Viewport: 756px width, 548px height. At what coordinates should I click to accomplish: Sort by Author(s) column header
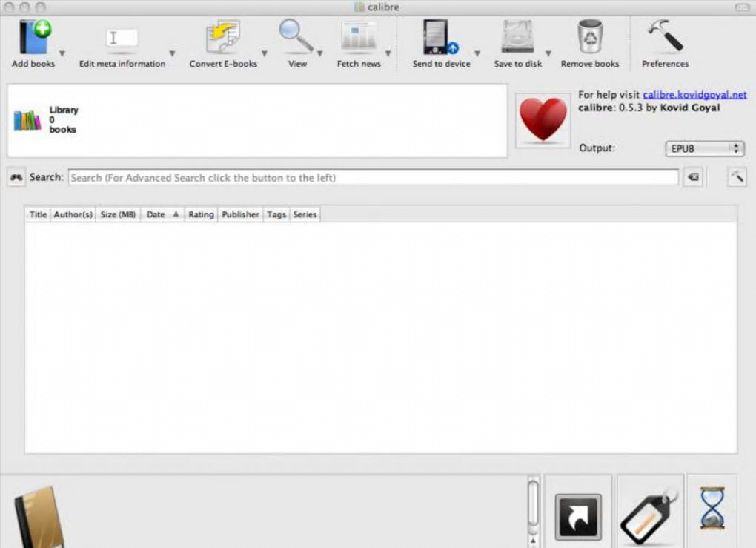tap(73, 214)
